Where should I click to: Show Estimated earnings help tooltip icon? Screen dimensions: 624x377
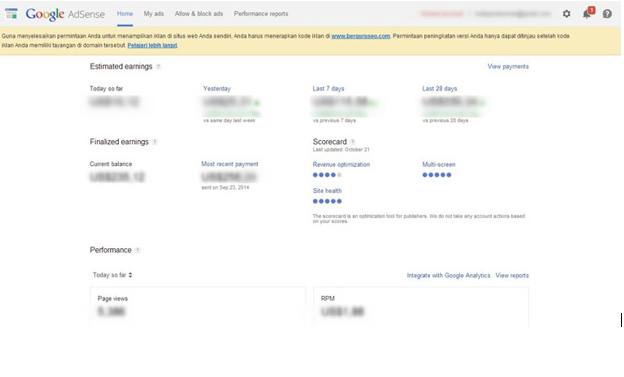click(158, 67)
